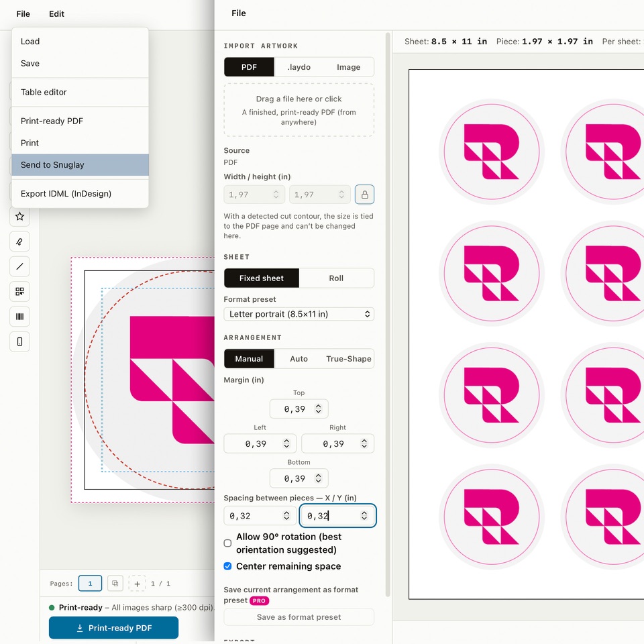The image size is (644, 644).
Task: Click the Y spacing input field
Action: tap(337, 515)
